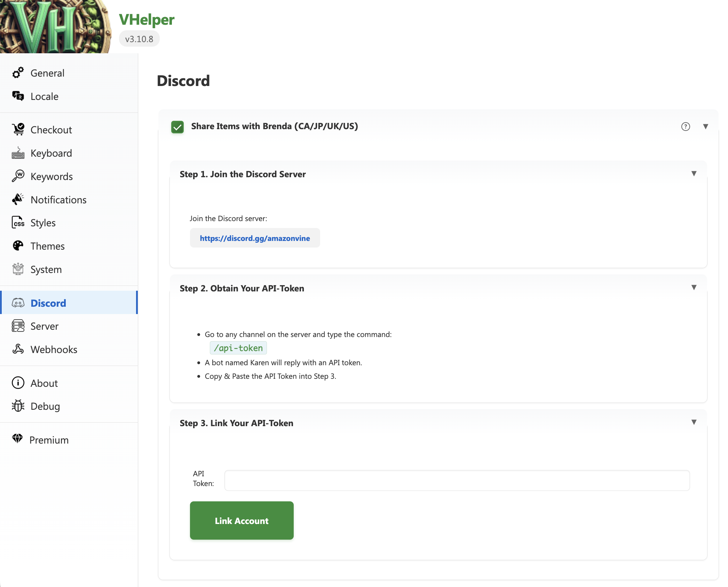Viewport: 728px width, 587px height.
Task: Toggle the System settings entry
Action: 45,269
